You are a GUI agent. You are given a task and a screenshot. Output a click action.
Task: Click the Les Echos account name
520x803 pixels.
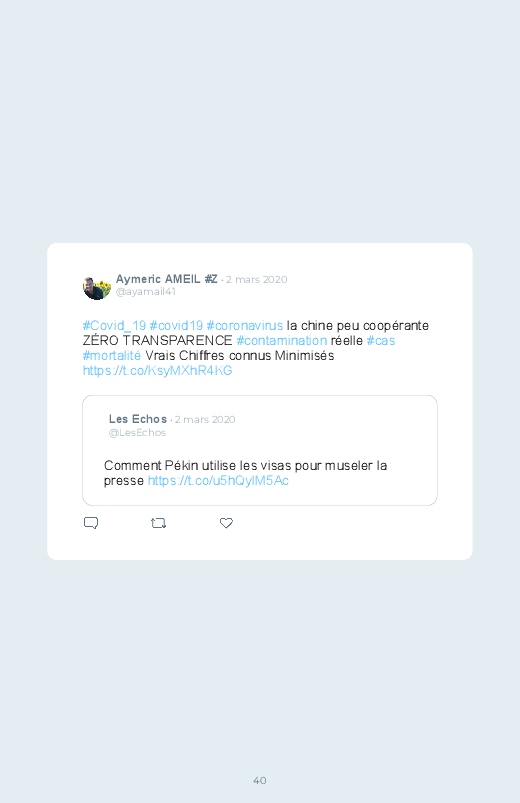tap(138, 419)
